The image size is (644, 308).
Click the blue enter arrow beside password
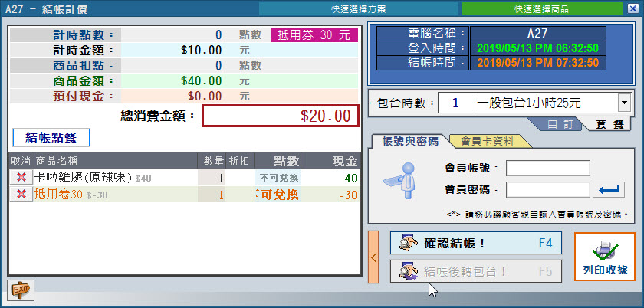point(610,189)
